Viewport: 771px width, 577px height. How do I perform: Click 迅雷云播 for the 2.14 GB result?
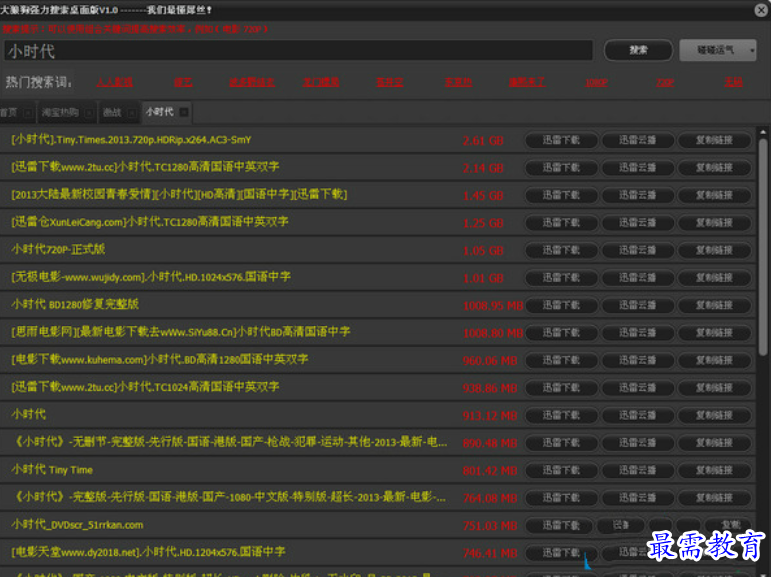[x=638, y=168]
